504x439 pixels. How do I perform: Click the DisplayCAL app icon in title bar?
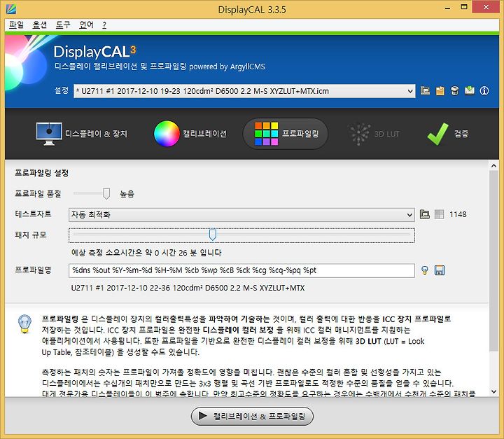click(x=10, y=8)
